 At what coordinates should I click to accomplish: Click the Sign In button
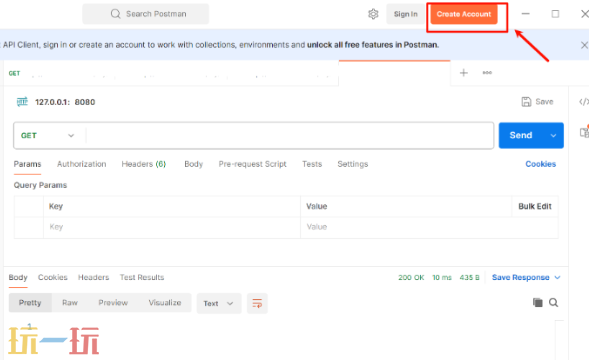[406, 14]
